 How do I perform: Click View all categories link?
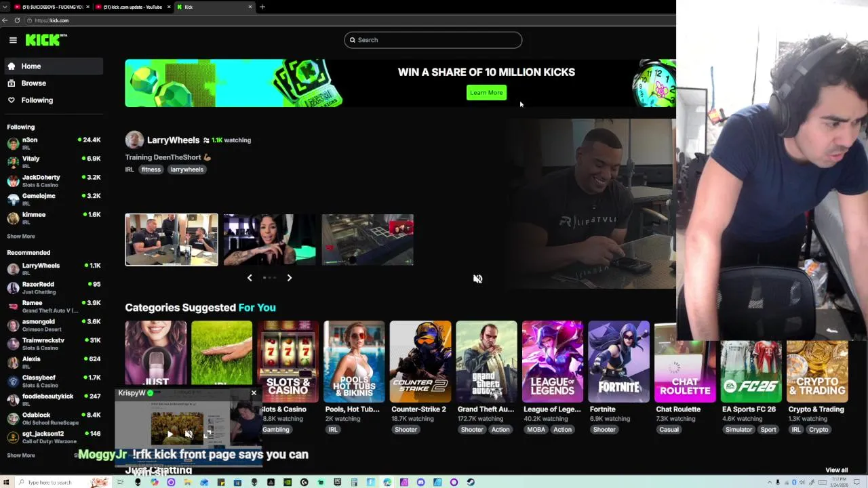(x=836, y=470)
